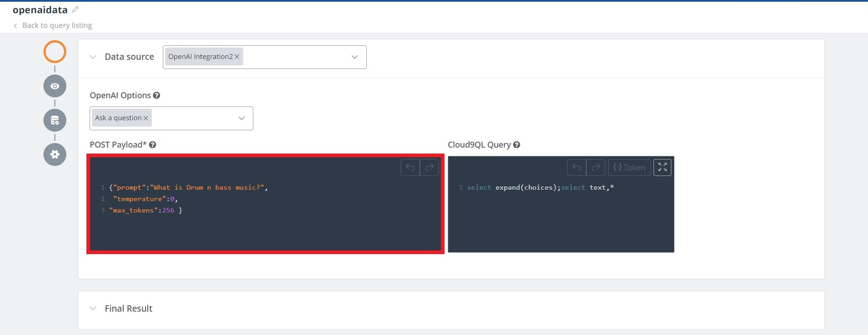868x335 pixels.
Task: Undo in the Cloud9QL Query editor
Action: coord(577,167)
